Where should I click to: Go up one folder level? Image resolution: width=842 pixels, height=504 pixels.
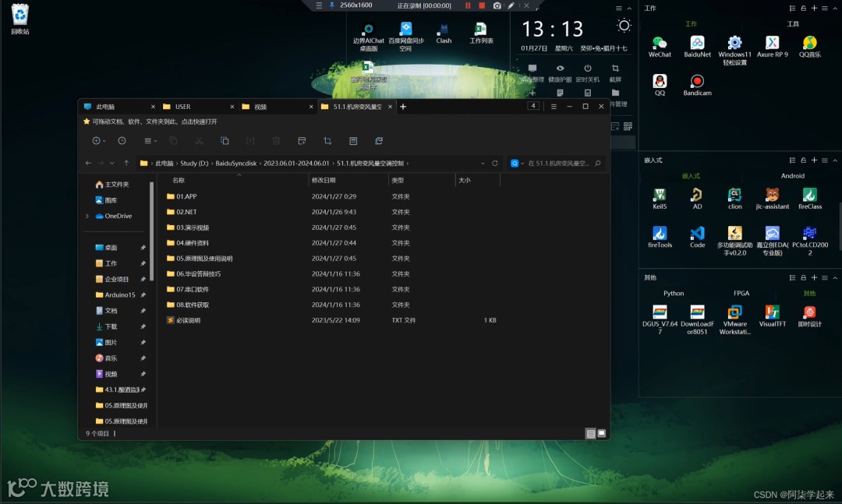coord(126,163)
